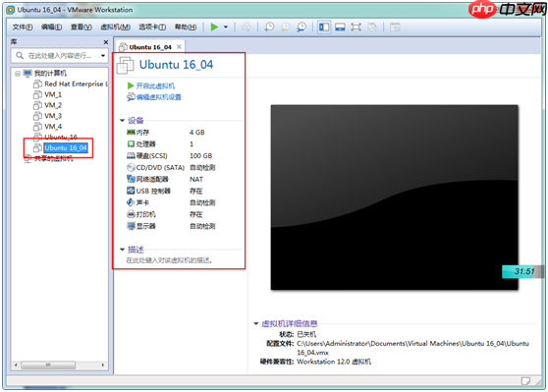Click the revert to snapshot toolbar icon
This screenshot has height=392, width=548.
[x=286, y=27]
